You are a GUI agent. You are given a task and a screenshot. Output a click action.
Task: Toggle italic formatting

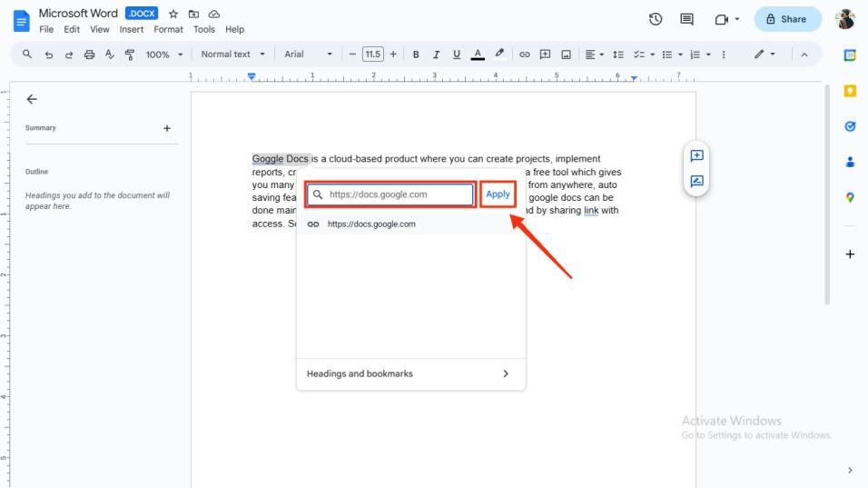pos(436,55)
